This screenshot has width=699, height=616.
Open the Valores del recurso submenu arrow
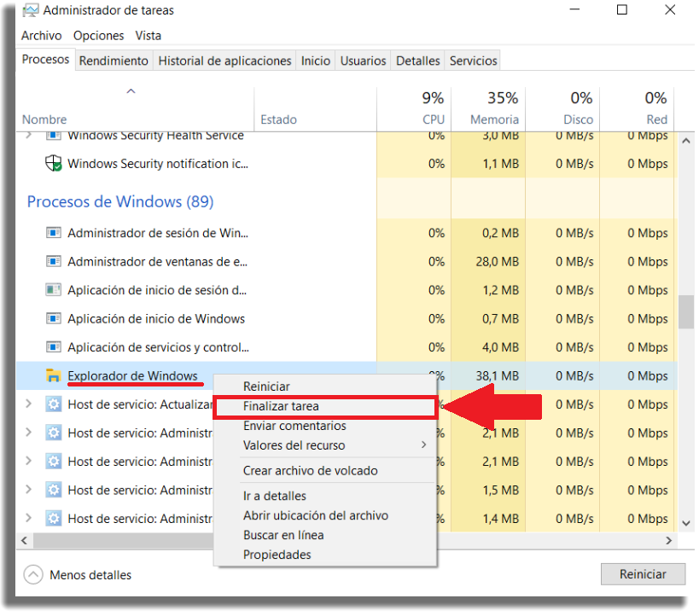[423, 445]
